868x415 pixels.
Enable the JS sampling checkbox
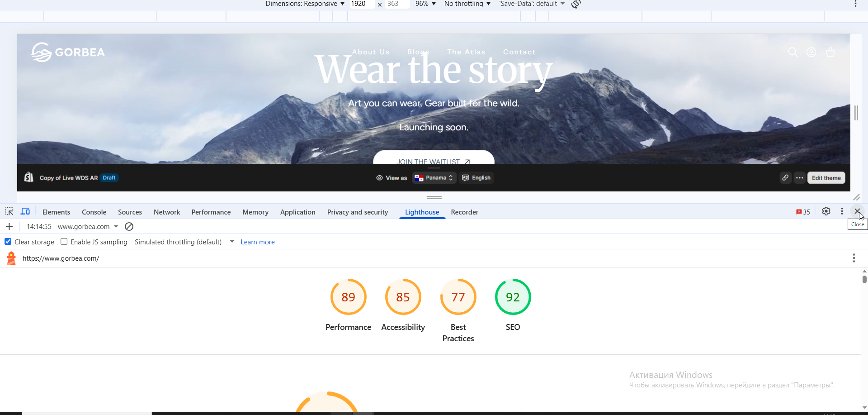point(64,242)
